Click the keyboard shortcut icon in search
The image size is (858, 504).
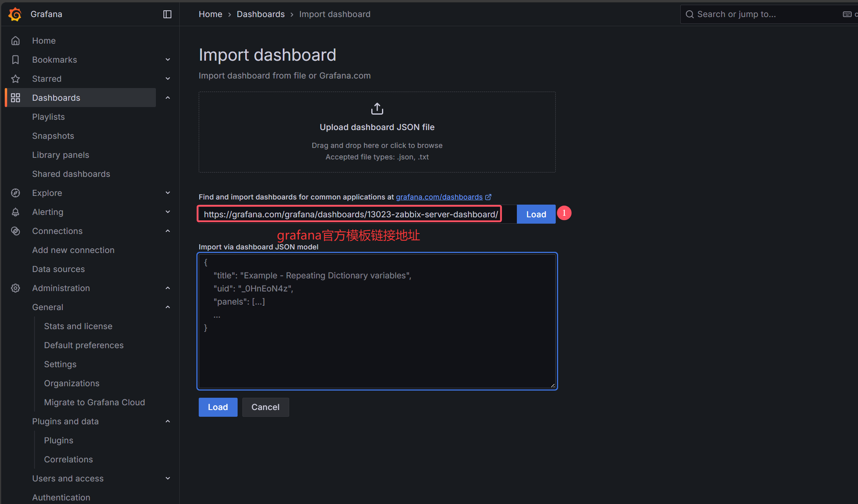[x=847, y=14]
